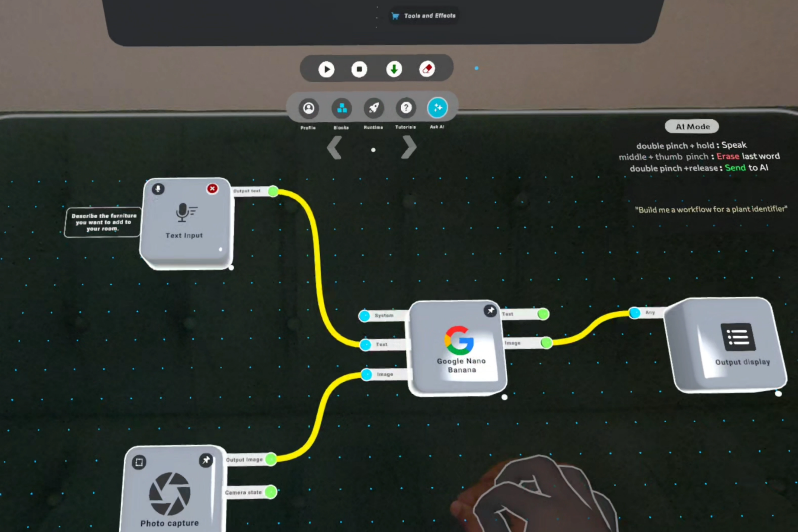Click the right chevron arrow below the menu
The image size is (798, 532).
pyautogui.click(x=409, y=147)
